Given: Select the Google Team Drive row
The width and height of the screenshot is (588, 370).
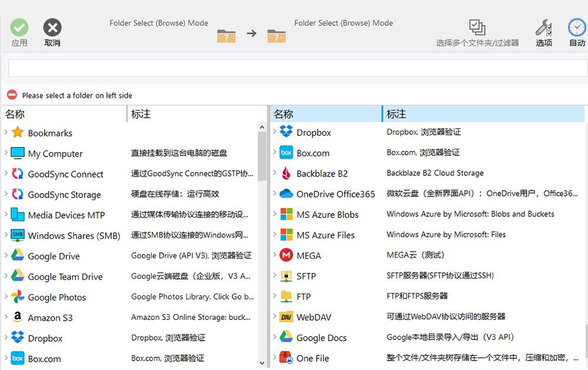Looking at the screenshot, I should tap(131, 276).
